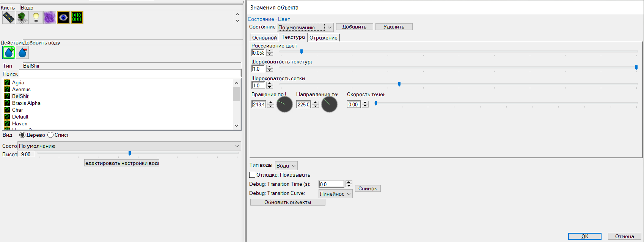
Task: Open the Transition Curve dropdown
Action: pos(336,194)
